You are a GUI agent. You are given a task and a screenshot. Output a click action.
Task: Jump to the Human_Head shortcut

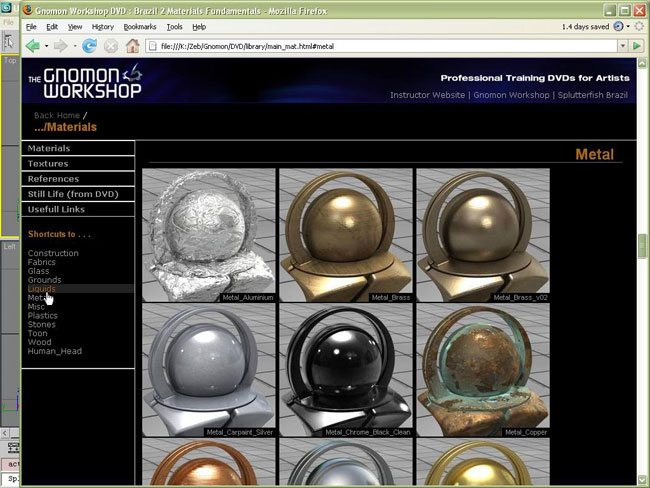click(55, 351)
